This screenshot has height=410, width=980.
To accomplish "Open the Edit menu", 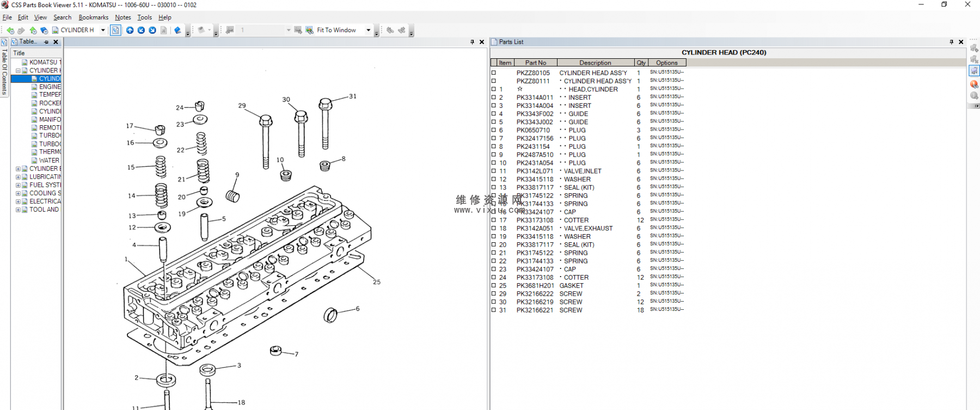I will [x=23, y=17].
